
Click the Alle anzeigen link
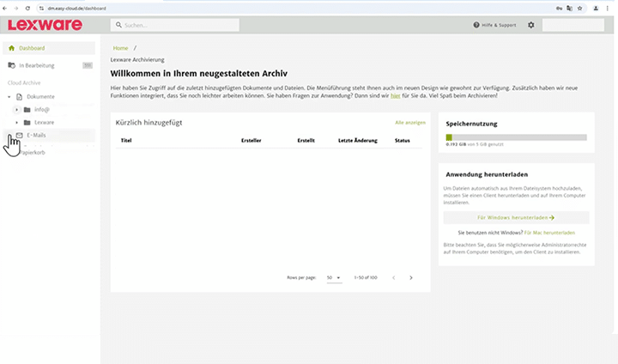pos(409,123)
